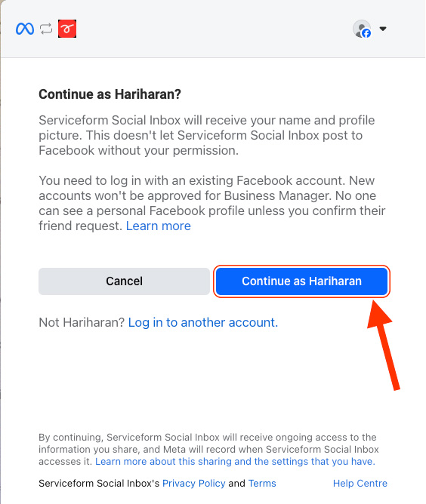The width and height of the screenshot is (426, 504).
Task: Click the Not Hariharan? text
Action: pyautogui.click(x=82, y=322)
